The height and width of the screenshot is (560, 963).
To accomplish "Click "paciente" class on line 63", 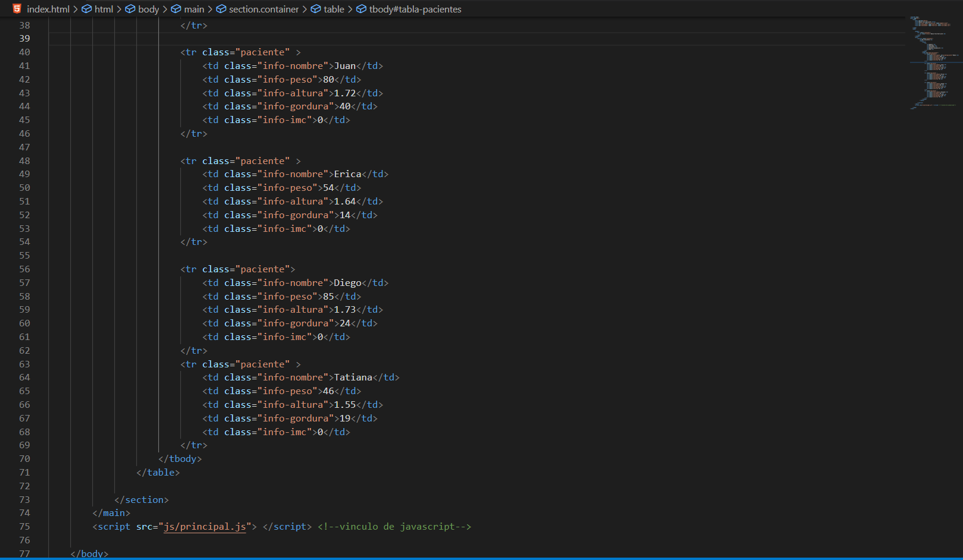I will click(x=263, y=364).
